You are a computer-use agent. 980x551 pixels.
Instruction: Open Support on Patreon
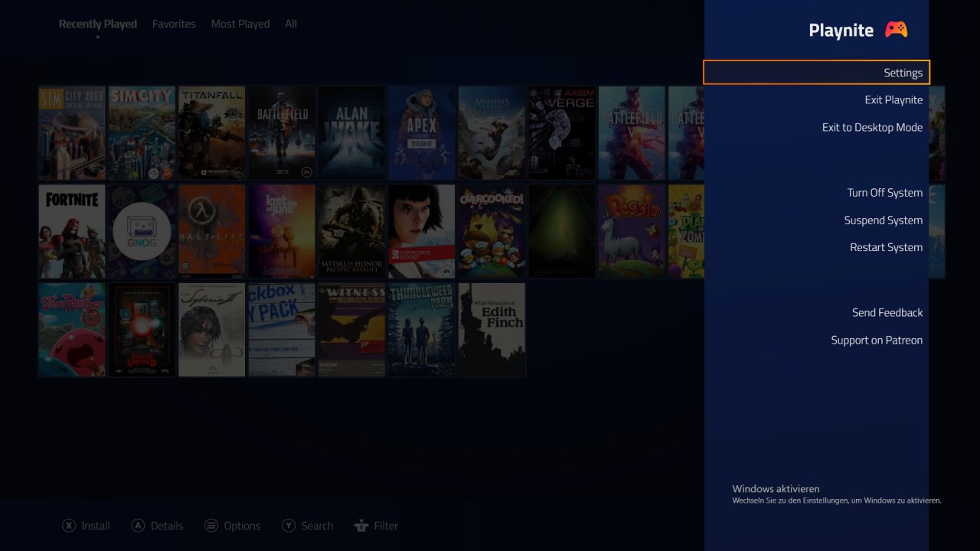coord(877,341)
